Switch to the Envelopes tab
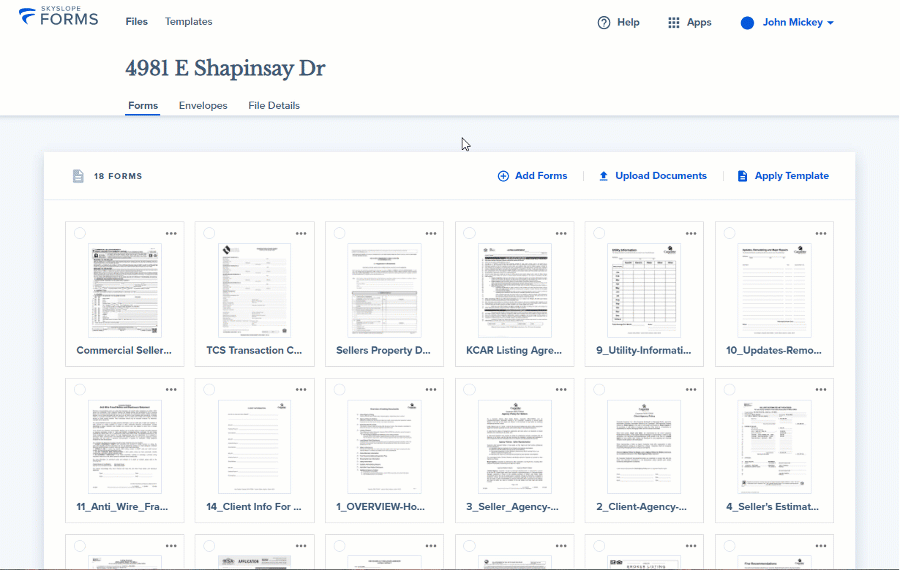The height and width of the screenshot is (570, 900). pos(203,106)
